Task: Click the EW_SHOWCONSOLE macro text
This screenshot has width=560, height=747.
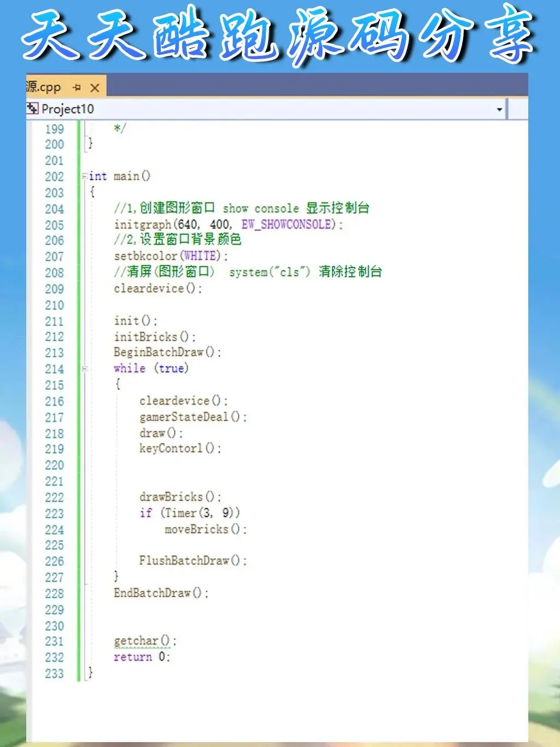Action: point(287,224)
